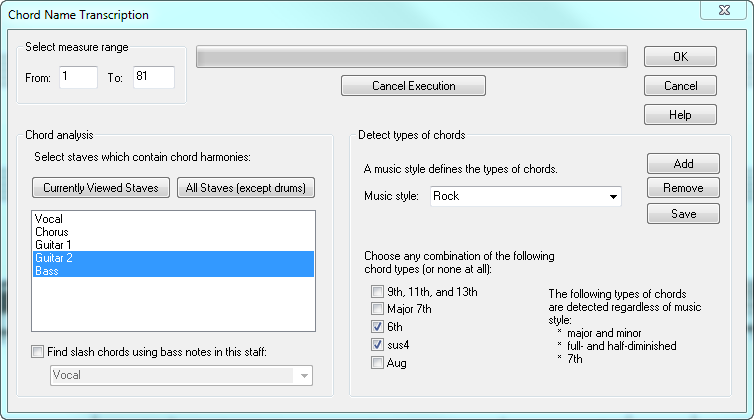754x420 pixels.
Task: Enable the 9th, 11th, and 13th checkbox
Action: [377, 292]
